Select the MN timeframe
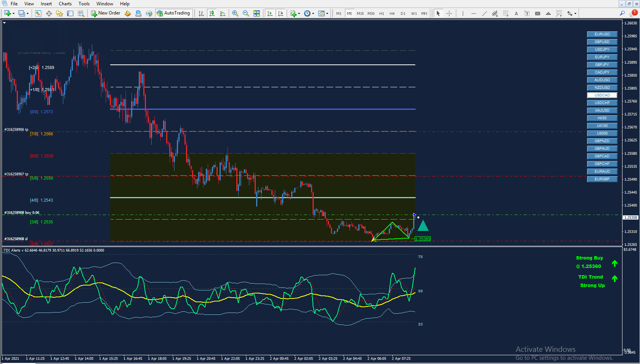Viewport: 640px width, 364px height. click(x=424, y=13)
